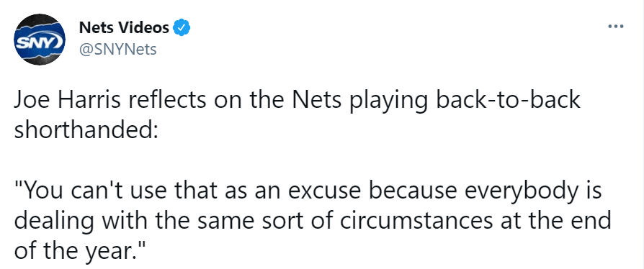Click the SNY logo text inside the avatar
This screenshot has width=644, height=269.
coord(39,42)
